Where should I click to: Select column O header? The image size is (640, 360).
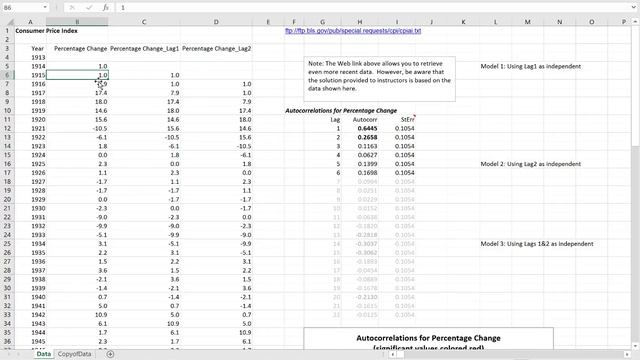click(x=591, y=22)
